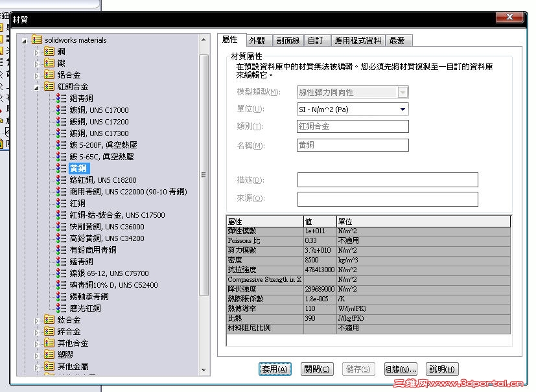Screen dimensions: 536x392
Task: Click the Poissons 比 value 0.33 cell
Action: 320,240
